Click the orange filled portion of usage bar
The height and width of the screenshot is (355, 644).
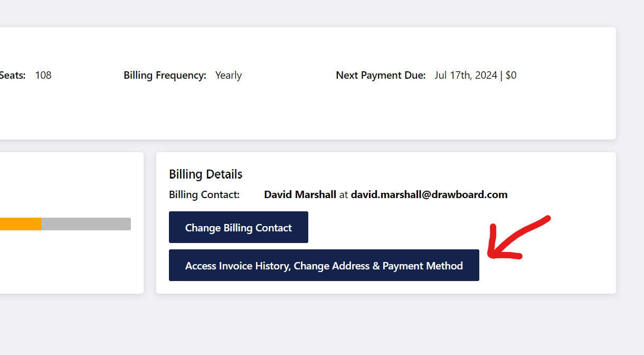(20, 224)
